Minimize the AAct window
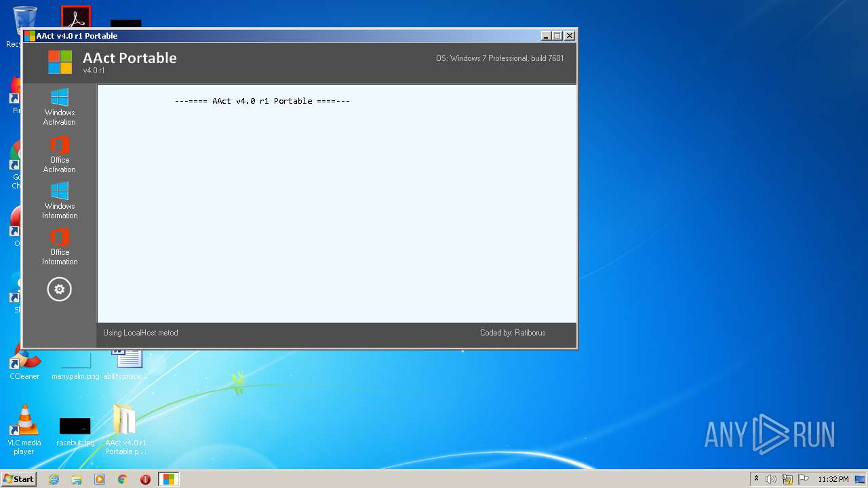The image size is (868, 488). [546, 36]
